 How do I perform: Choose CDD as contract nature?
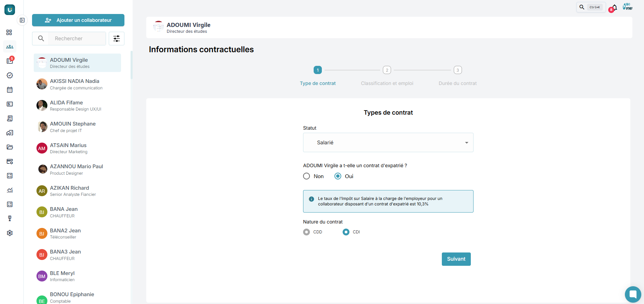(306, 232)
